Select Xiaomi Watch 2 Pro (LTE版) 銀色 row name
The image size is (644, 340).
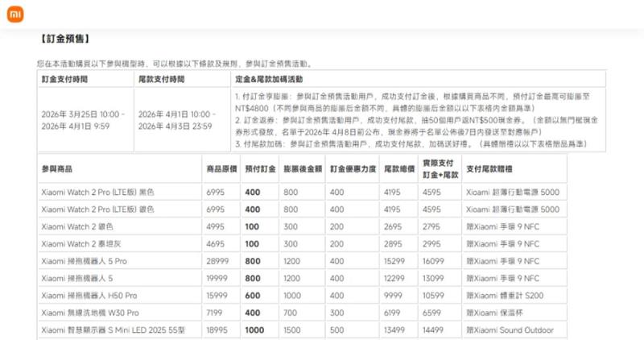(97, 209)
